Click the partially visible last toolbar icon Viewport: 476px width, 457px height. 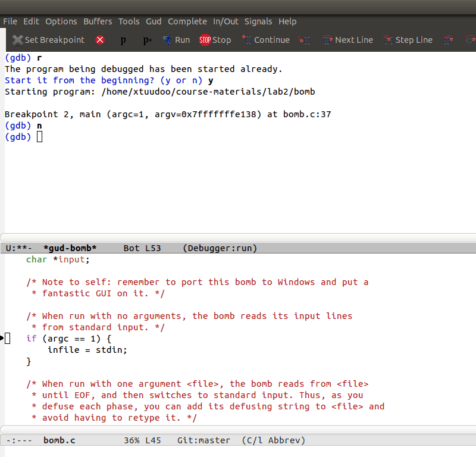471,40
